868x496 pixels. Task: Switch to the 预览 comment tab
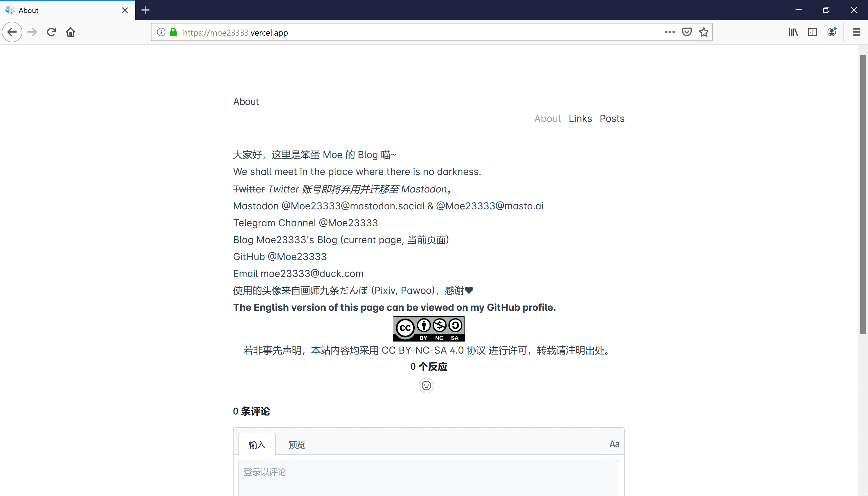(x=296, y=444)
